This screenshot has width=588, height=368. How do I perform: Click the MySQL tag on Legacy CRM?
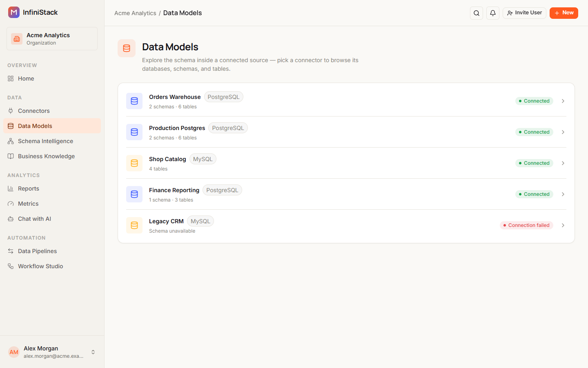click(x=200, y=221)
